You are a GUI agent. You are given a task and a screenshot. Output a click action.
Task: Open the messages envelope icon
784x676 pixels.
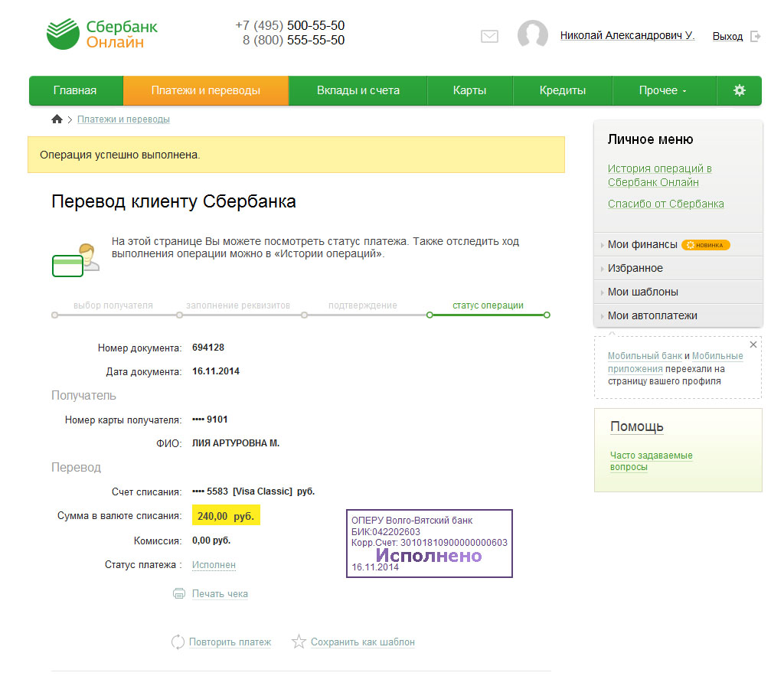[489, 36]
